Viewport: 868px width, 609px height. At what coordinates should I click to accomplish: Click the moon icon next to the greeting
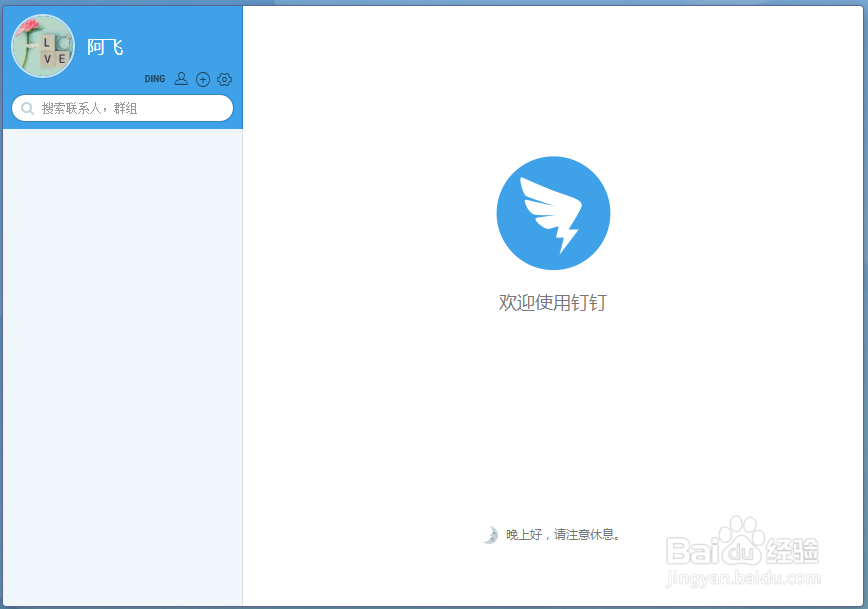(x=489, y=534)
